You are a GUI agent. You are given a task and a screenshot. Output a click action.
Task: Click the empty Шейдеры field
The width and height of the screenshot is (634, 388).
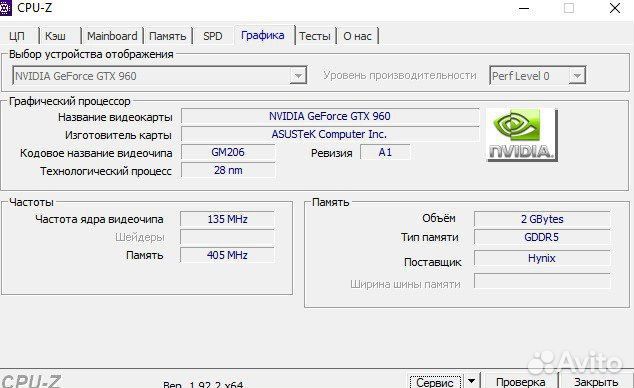coord(227,237)
